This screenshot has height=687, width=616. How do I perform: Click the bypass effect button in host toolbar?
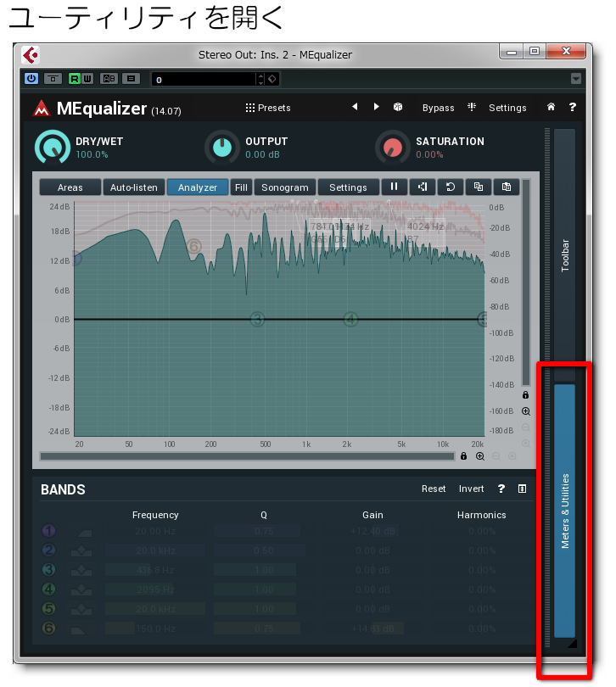point(53,78)
